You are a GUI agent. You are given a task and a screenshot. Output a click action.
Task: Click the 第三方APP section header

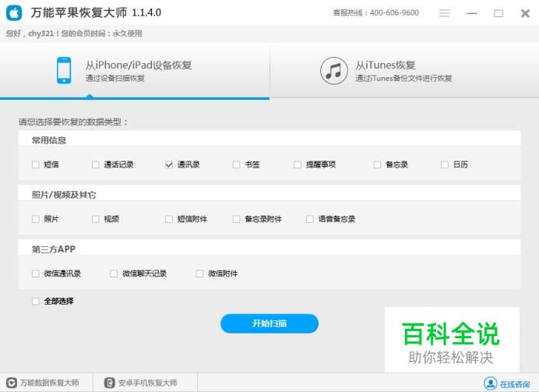coord(53,249)
